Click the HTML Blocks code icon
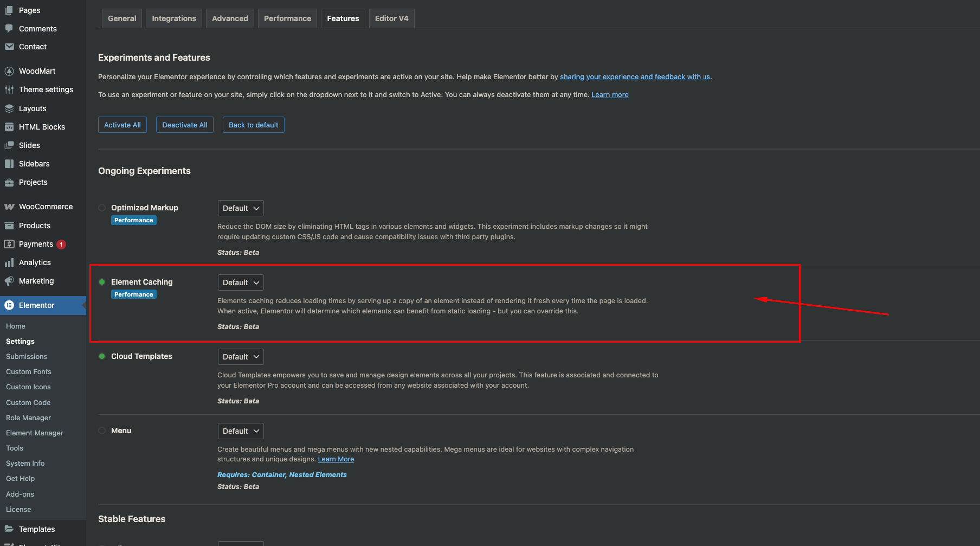Image resolution: width=980 pixels, height=546 pixels. pos(9,127)
